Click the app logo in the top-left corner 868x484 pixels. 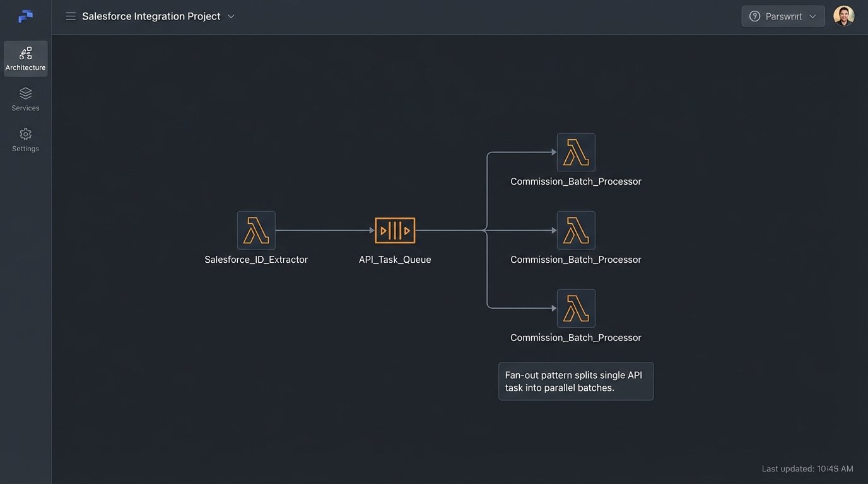[x=25, y=16]
